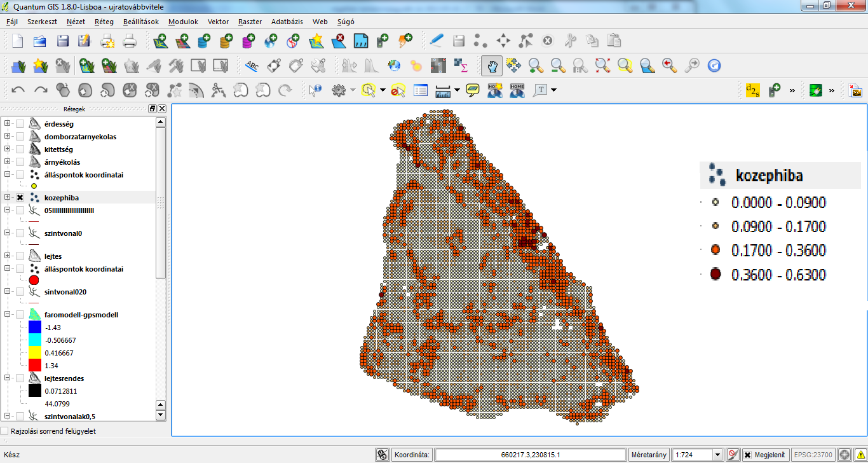Click the yellow d2s plugin icon
The height and width of the screenshot is (463, 868).
click(x=752, y=90)
